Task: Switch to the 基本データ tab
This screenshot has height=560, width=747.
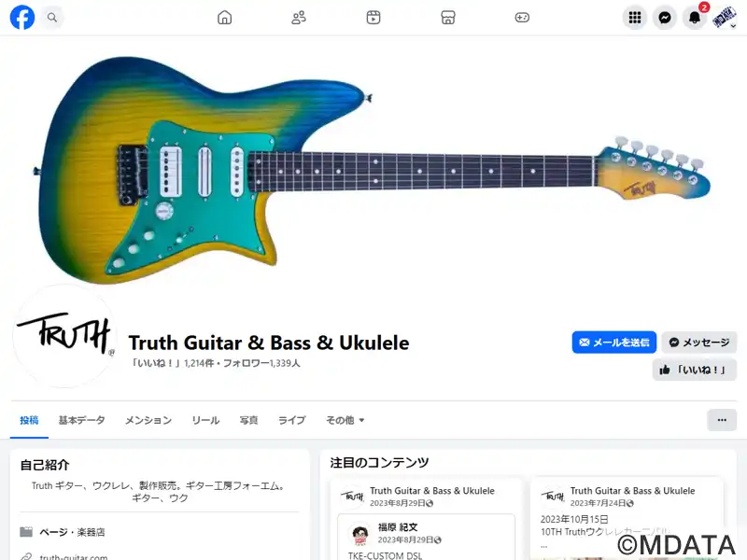Action: coord(81,420)
